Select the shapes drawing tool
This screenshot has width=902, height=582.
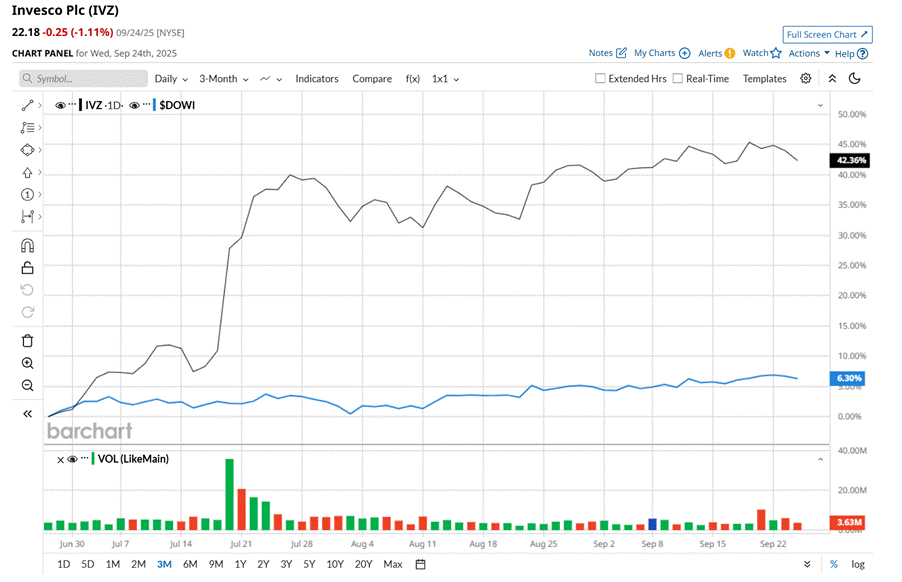[27, 150]
